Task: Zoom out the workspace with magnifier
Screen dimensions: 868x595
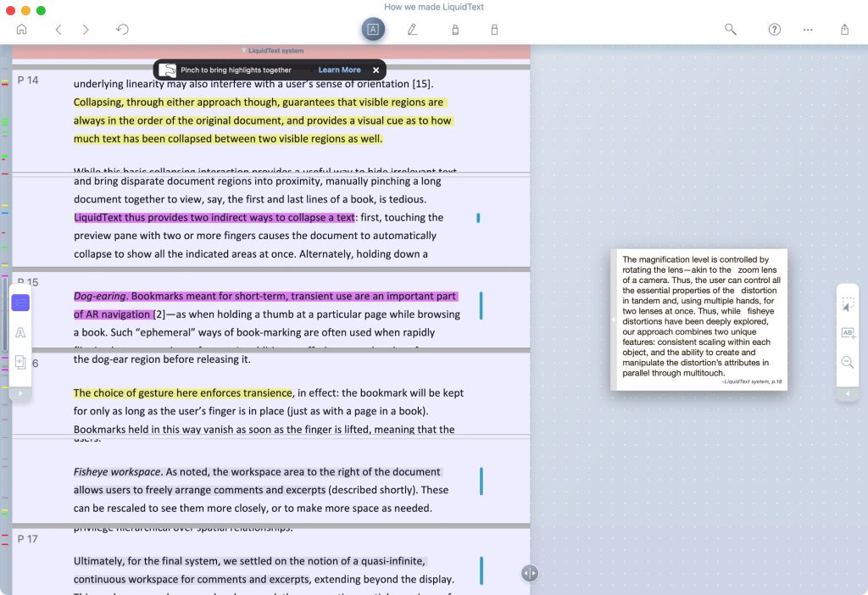Action: (848, 362)
